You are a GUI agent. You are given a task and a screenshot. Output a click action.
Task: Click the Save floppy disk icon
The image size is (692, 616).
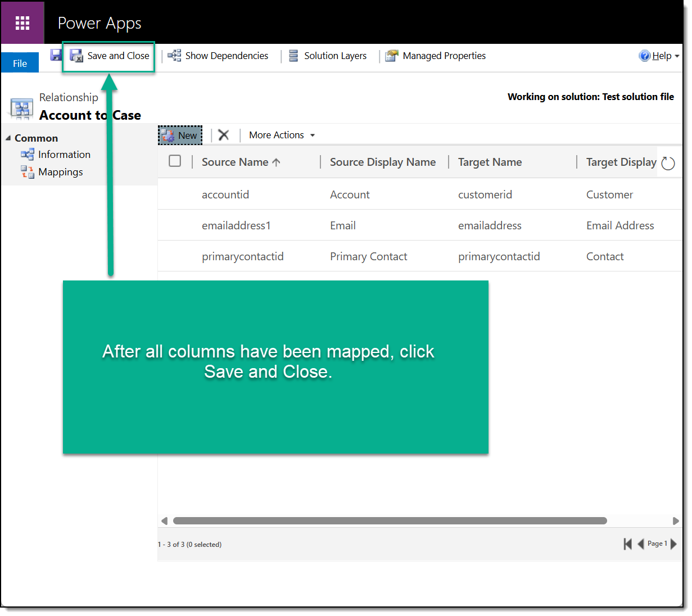56,55
